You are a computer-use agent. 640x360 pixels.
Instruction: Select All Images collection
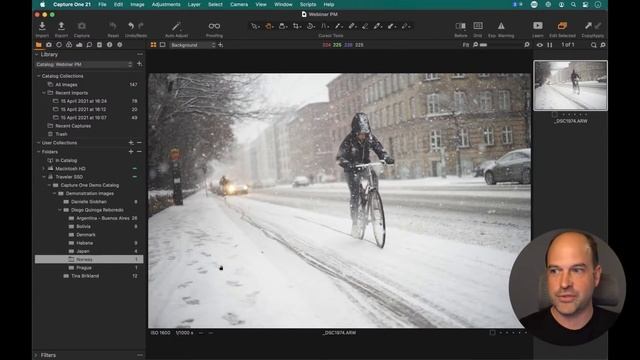66,84
